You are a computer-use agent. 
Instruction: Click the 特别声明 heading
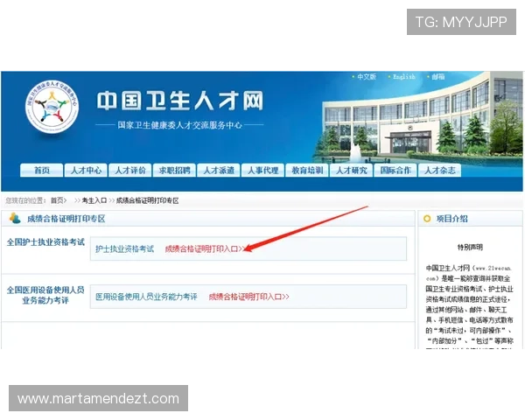tap(470, 247)
